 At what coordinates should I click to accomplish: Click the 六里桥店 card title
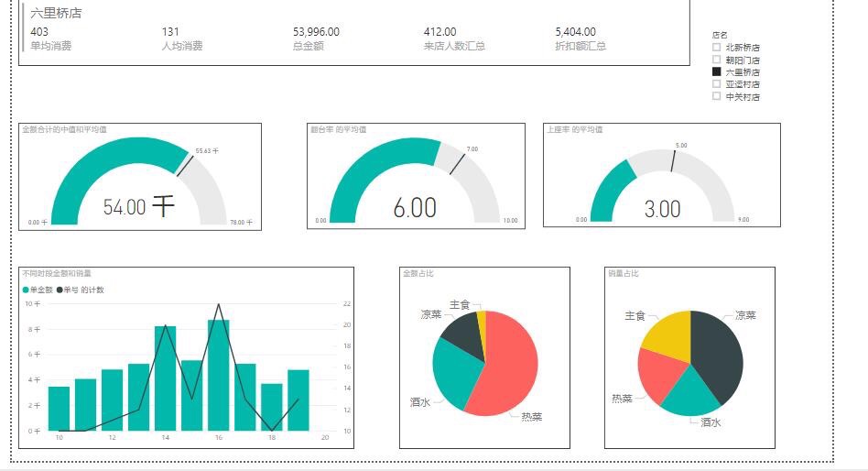pyautogui.click(x=56, y=13)
